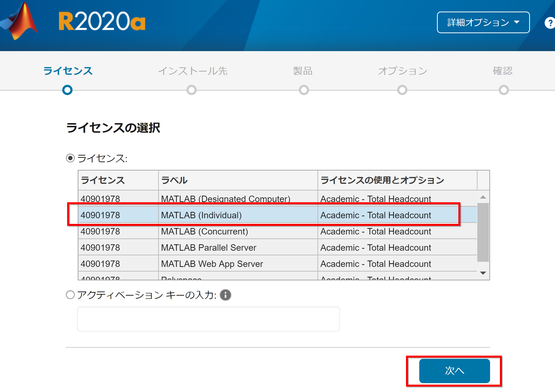This screenshot has height=392, width=555.
Task: Click the license table scroll up arrow
Action: pyautogui.click(x=483, y=197)
